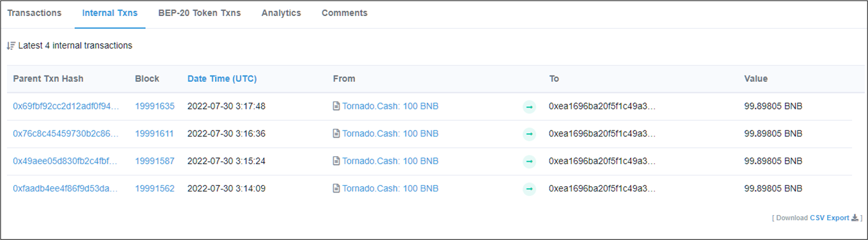This screenshot has width=868, height=240.
Task: Open block 19991611 link
Action: [155, 134]
